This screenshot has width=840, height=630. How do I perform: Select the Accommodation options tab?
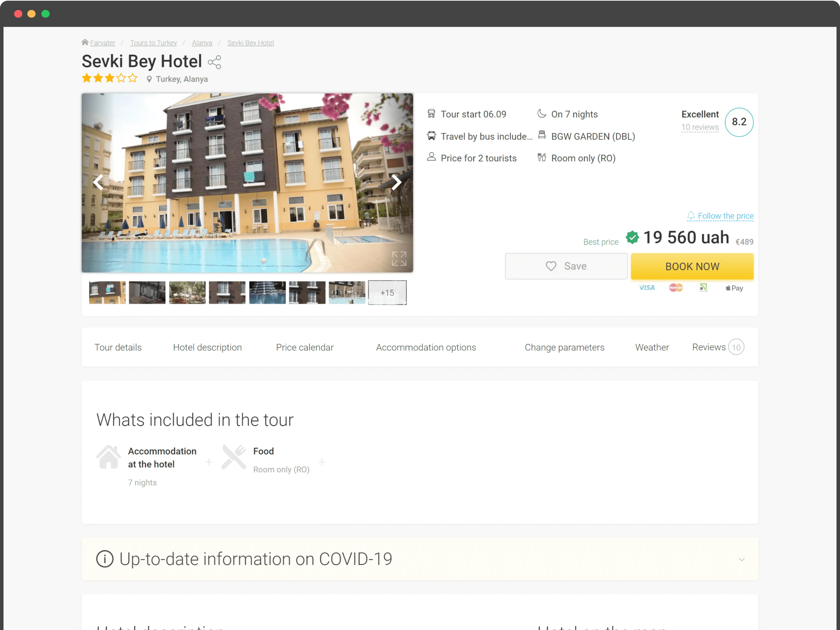point(426,347)
